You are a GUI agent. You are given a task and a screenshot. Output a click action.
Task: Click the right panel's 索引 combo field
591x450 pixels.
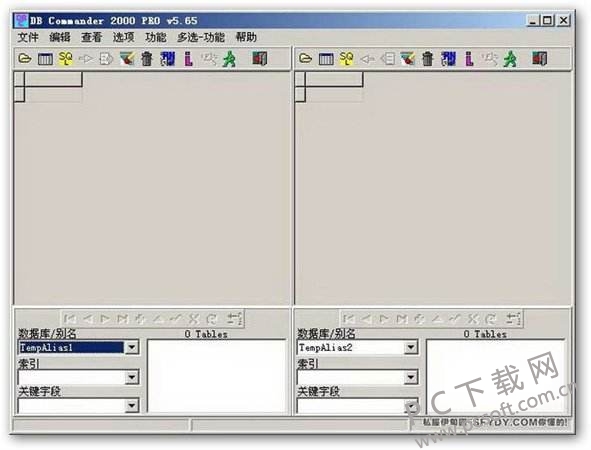[x=357, y=377]
